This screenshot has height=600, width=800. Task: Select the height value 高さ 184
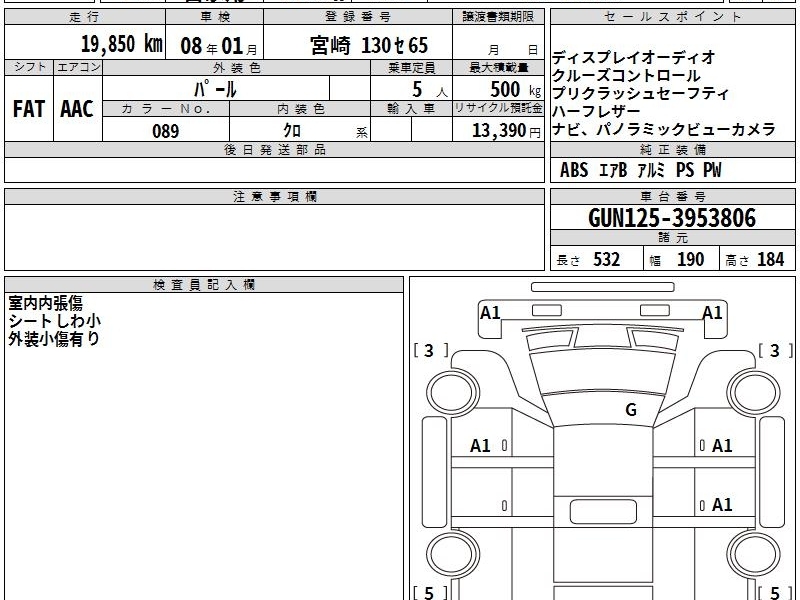click(755, 260)
